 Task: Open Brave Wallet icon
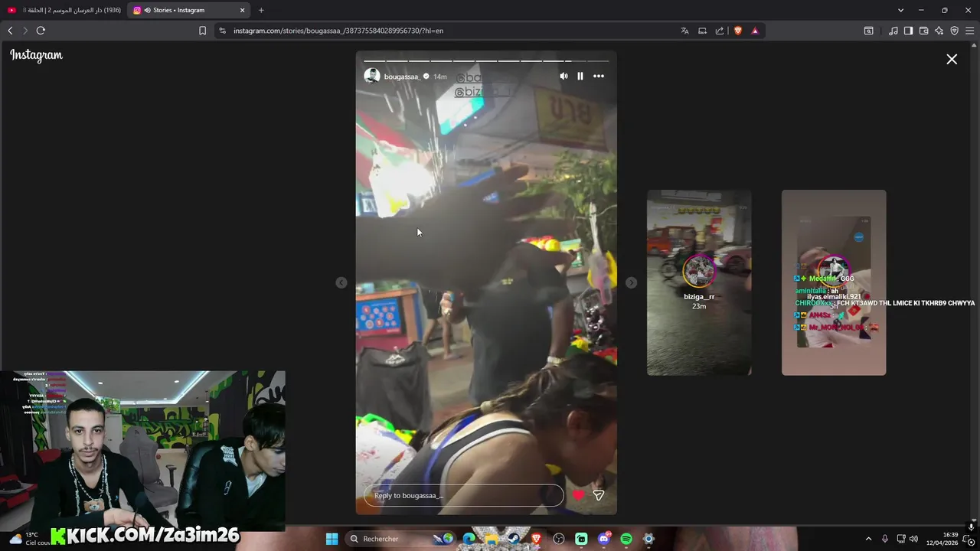[923, 31]
